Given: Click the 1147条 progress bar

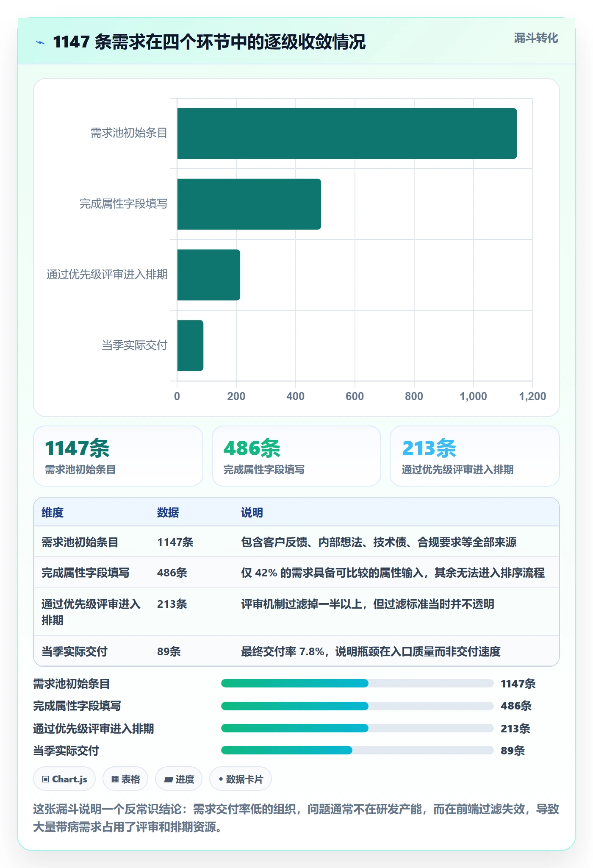Looking at the screenshot, I should point(357,683).
